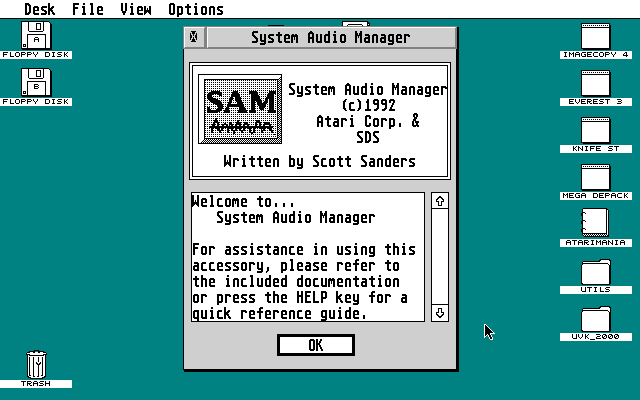Click the scroll up arrow in welcome text
The image size is (640, 400).
(440, 201)
